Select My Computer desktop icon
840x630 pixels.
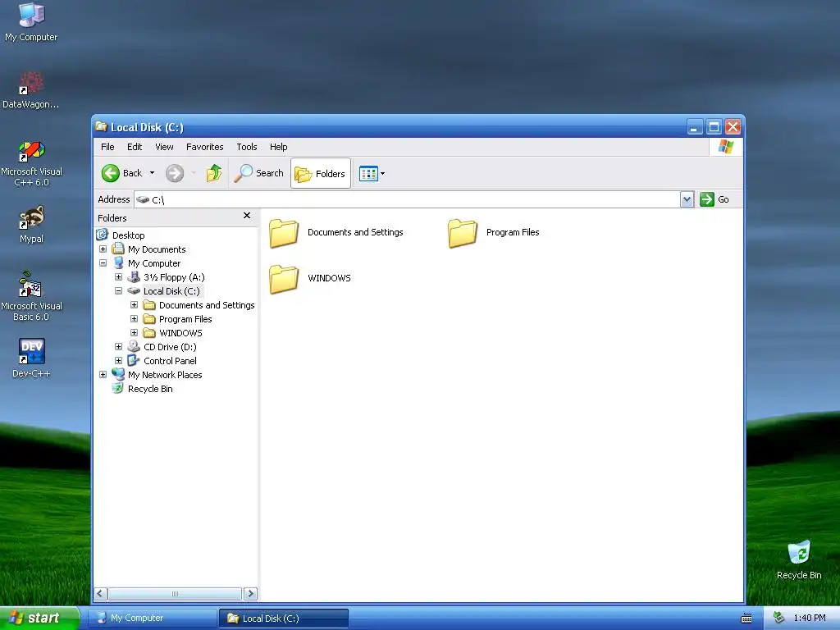pos(31,22)
